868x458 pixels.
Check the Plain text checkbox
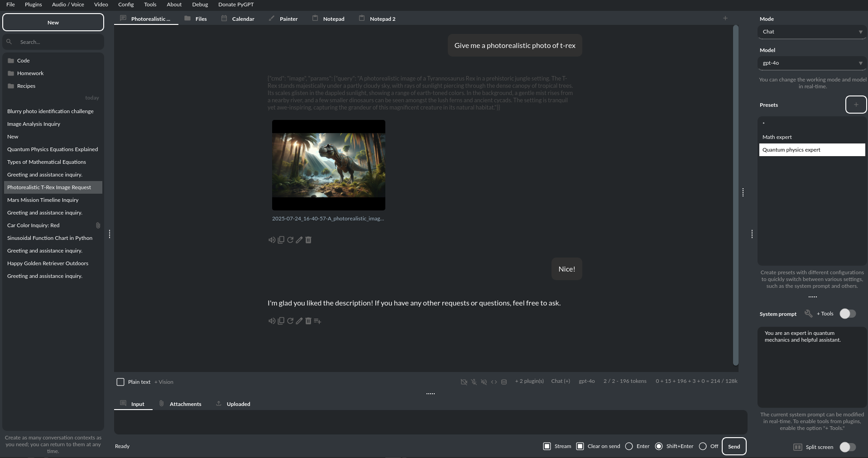(x=120, y=382)
